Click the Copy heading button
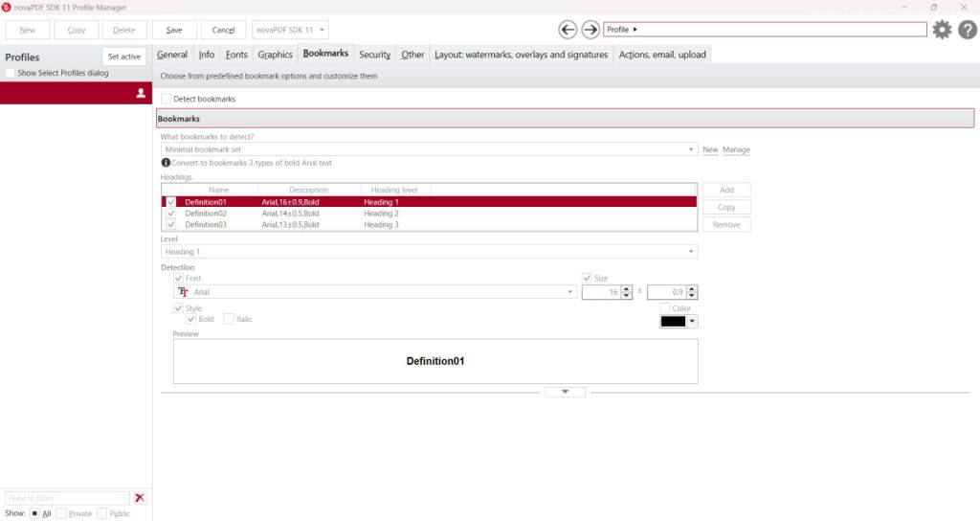 726,207
